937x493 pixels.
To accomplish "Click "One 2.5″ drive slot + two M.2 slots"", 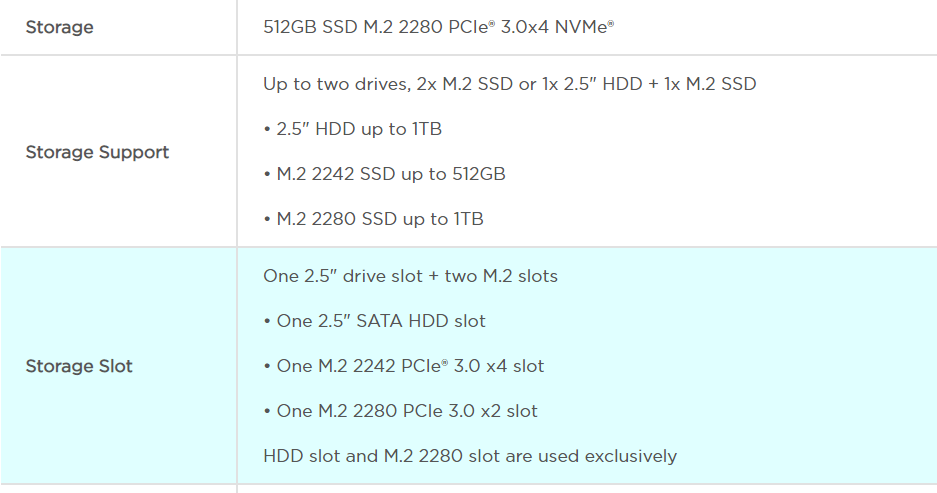I will point(410,276).
